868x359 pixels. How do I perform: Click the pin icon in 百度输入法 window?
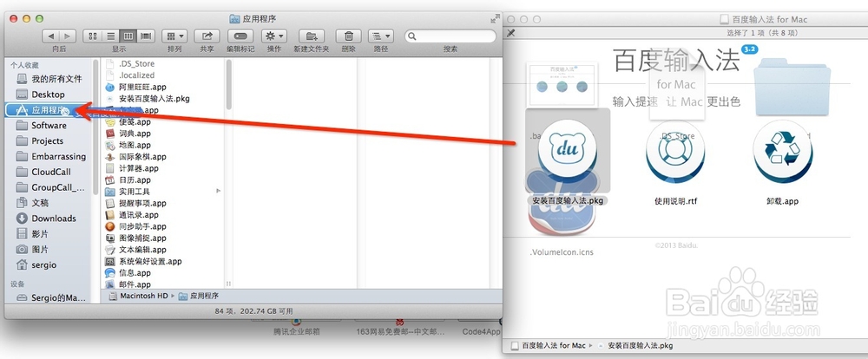[511, 33]
